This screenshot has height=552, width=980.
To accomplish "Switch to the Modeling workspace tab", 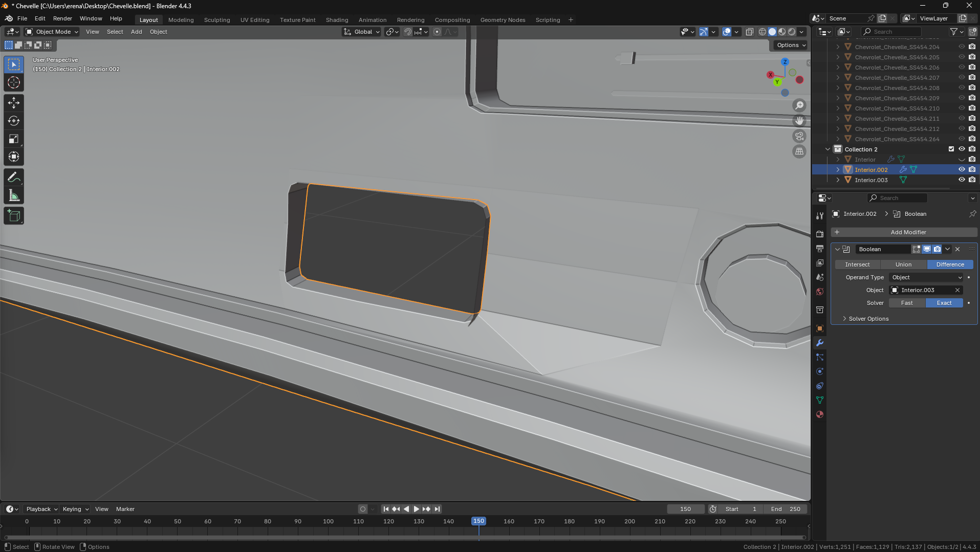I will click(x=181, y=20).
